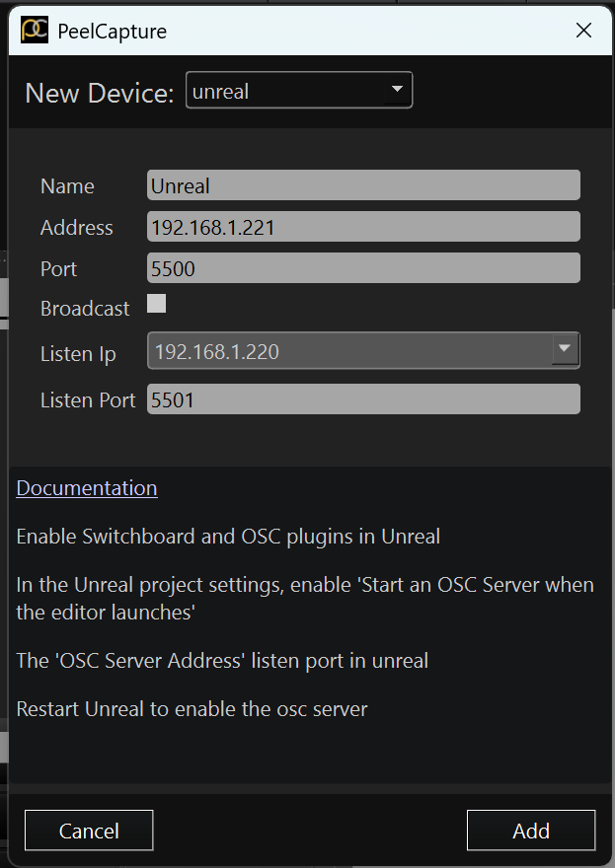Click the "New Device:" heading label
This screenshot has width=615, height=868.
(100, 93)
